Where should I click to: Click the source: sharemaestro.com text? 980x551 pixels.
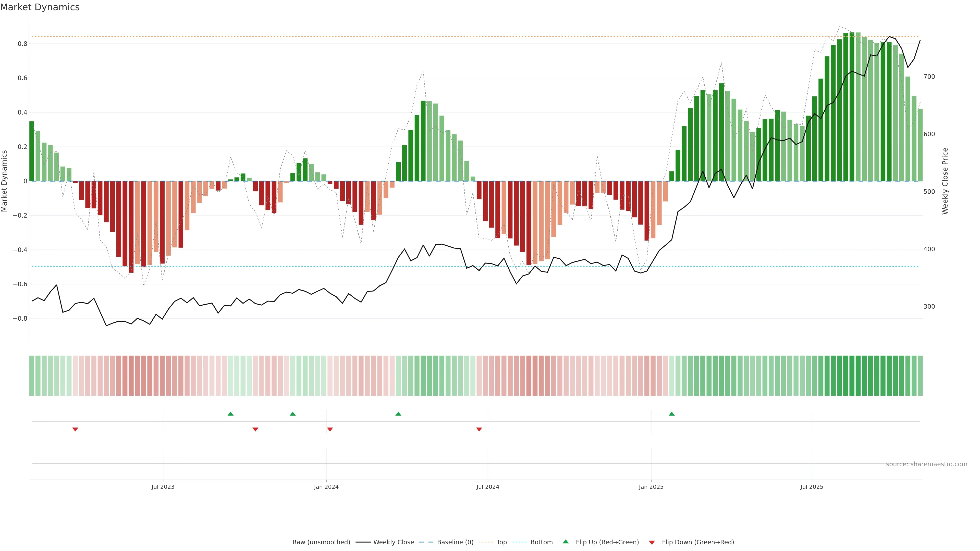click(x=926, y=464)
